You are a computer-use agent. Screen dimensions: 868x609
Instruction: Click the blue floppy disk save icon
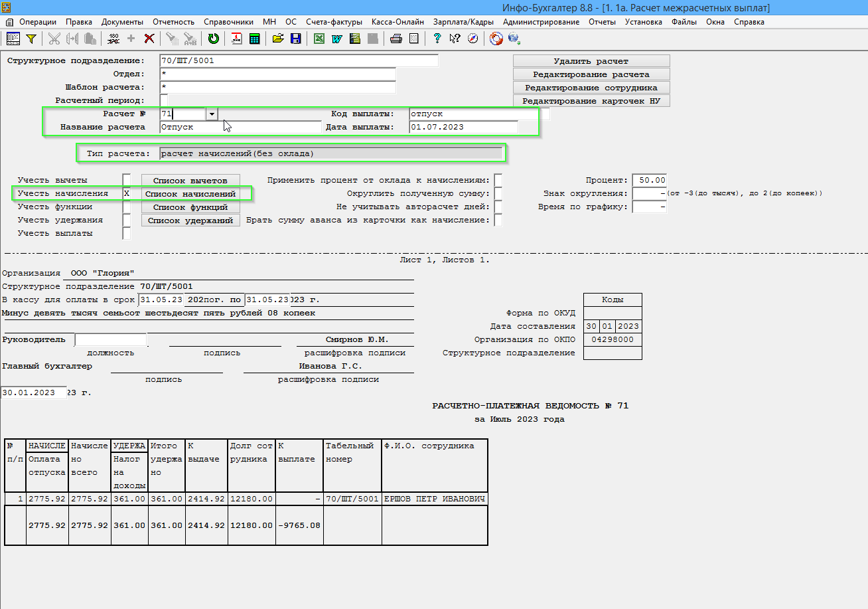coord(296,39)
